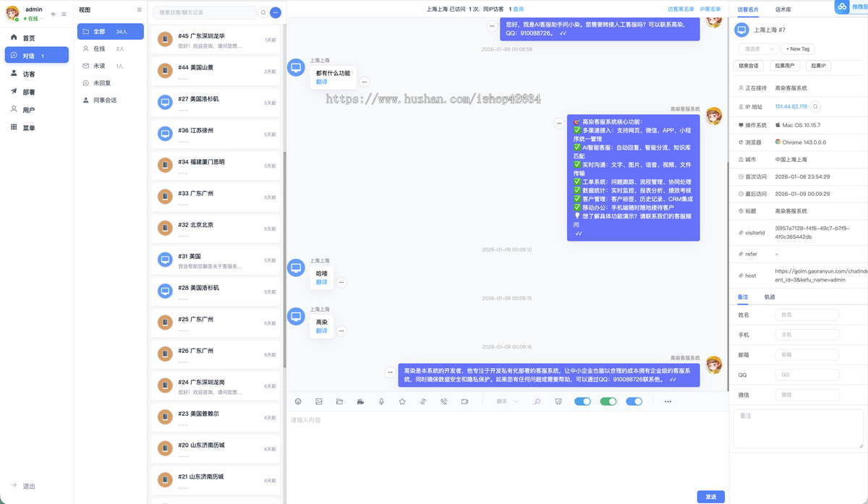Click the 搜索访客/聊天记录 search field
The image size is (868, 504).
(x=205, y=12)
